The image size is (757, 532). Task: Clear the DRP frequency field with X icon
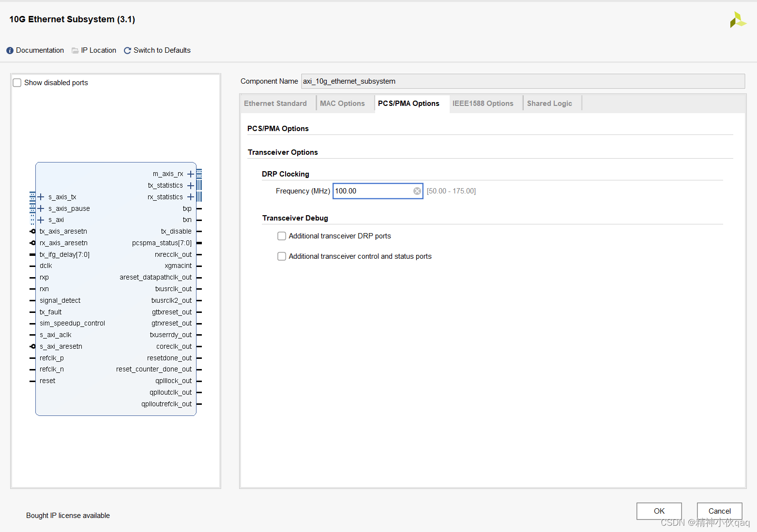click(417, 191)
